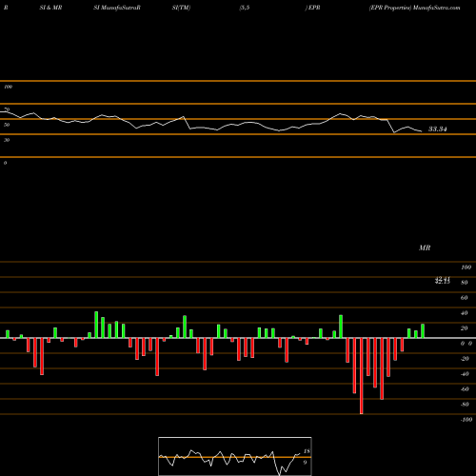Screen dimensions: 476x476
Task: Click the MR axis label -60
Action: 465,389
